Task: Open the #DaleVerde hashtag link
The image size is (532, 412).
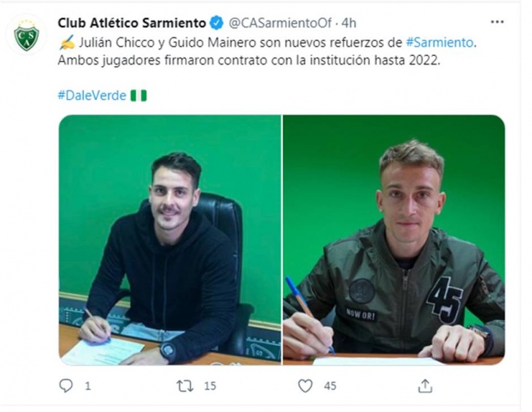Action: (92, 95)
